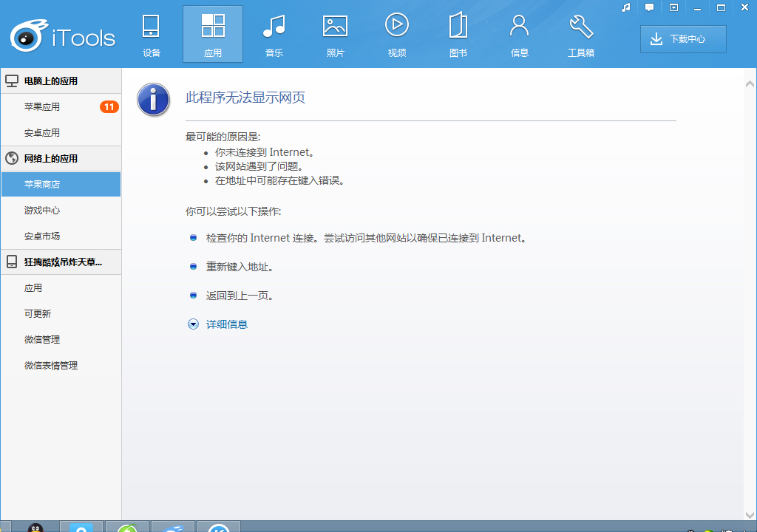Screen dimensions: 757x532
Task: Switch to the 音乐 (Music) tab
Action: tap(274, 34)
